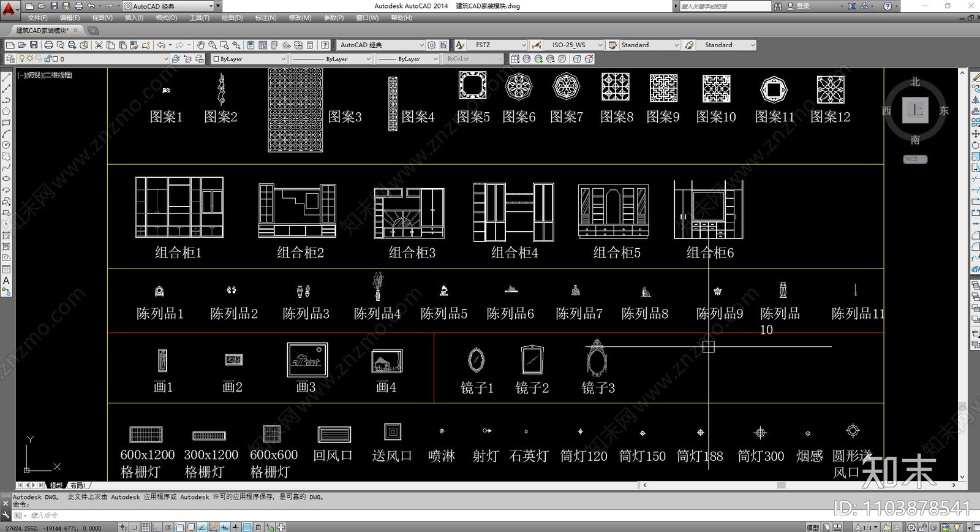The height and width of the screenshot is (532, 980).
Task: Select the Text tool 'A' in left toolbar
Action: coord(6,280)
